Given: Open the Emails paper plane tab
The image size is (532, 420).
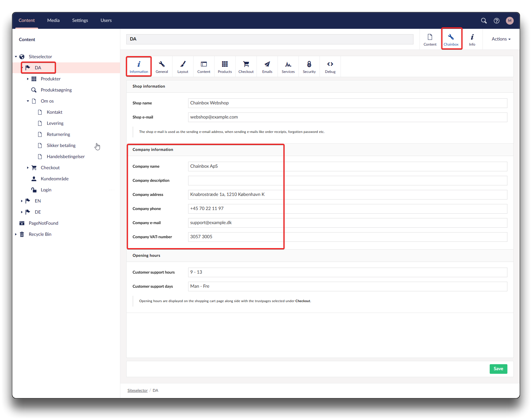Looking at the screenshot, I should coord(267,67).
